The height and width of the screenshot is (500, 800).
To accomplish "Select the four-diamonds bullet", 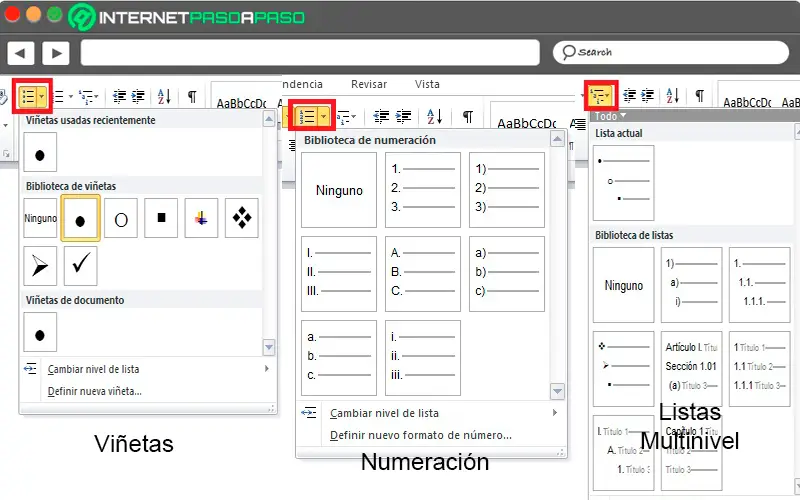I will click(x=242, y=218).
